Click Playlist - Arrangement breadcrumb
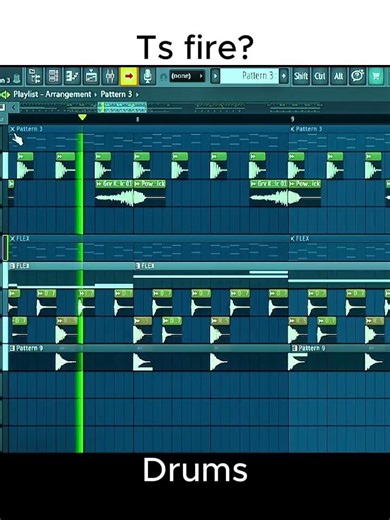Image resolution: width=390 pixels, height=520 pixels. (52, 94)
